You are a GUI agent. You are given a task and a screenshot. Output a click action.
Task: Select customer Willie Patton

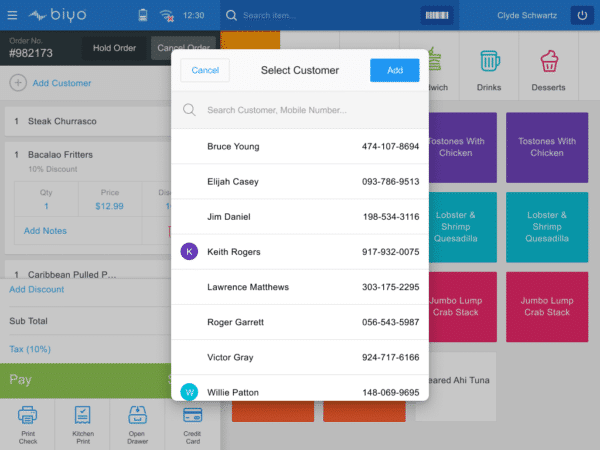pyautogui.click(x=300, y=389)
